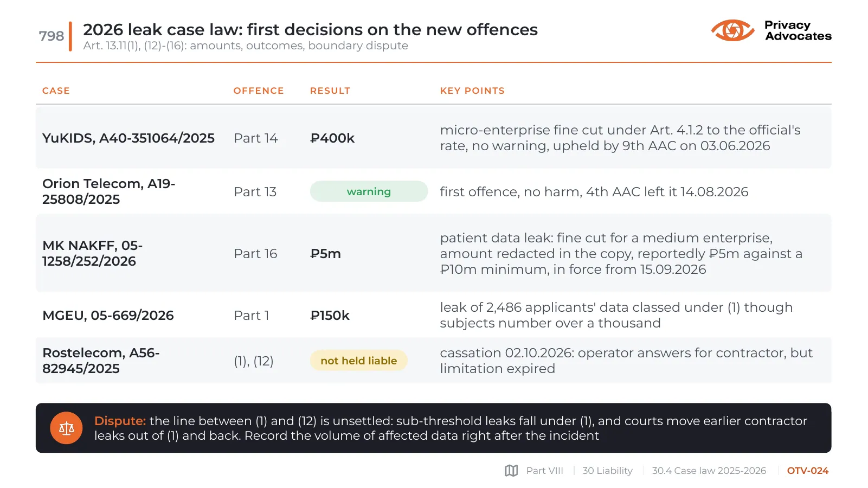Click '30 Liability' in the footer
This screenshot has height=488, width=868.
point(607,471)
